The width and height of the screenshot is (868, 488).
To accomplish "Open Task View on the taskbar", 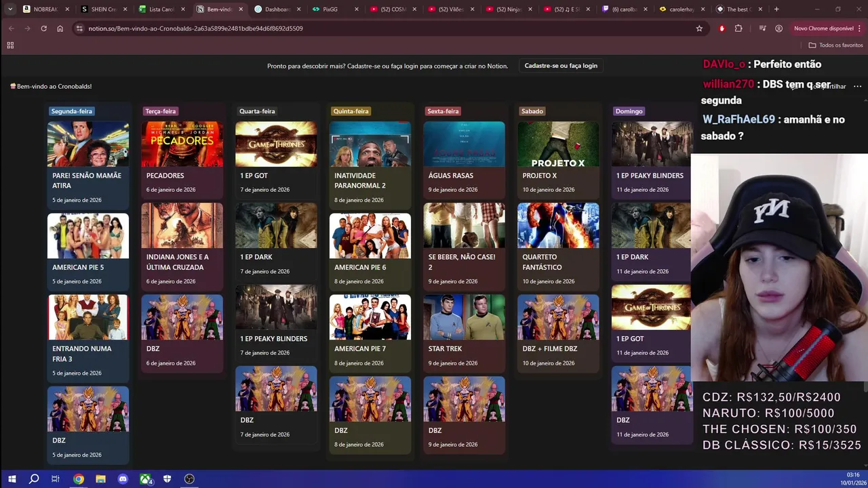I will [56, 479].
